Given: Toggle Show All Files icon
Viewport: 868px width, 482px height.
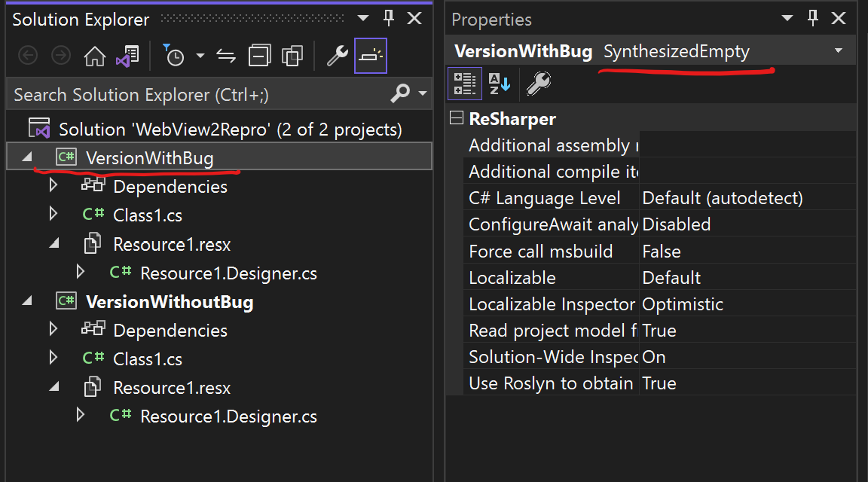Looking at the screenshot, I should [x=292, y=56].
